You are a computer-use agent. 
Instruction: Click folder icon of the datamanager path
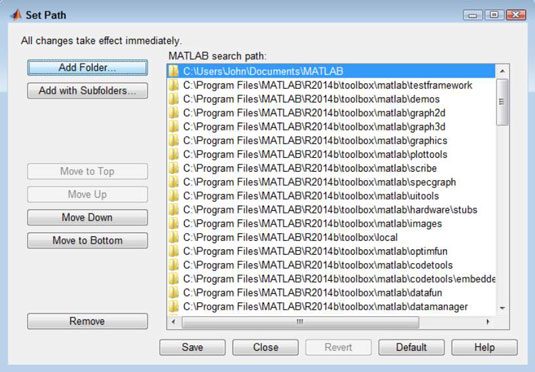(x=174, y=306)
